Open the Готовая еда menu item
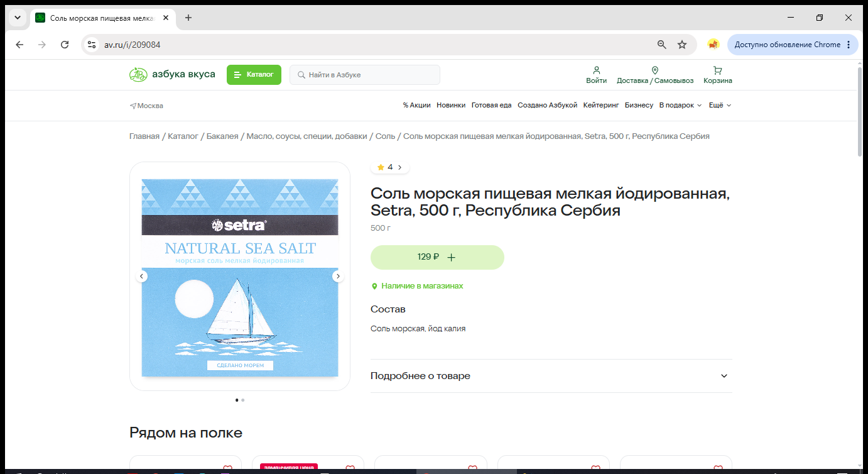The width and height of the screenshot is (868, 474). pyautogui.click(x=492, y=105)
